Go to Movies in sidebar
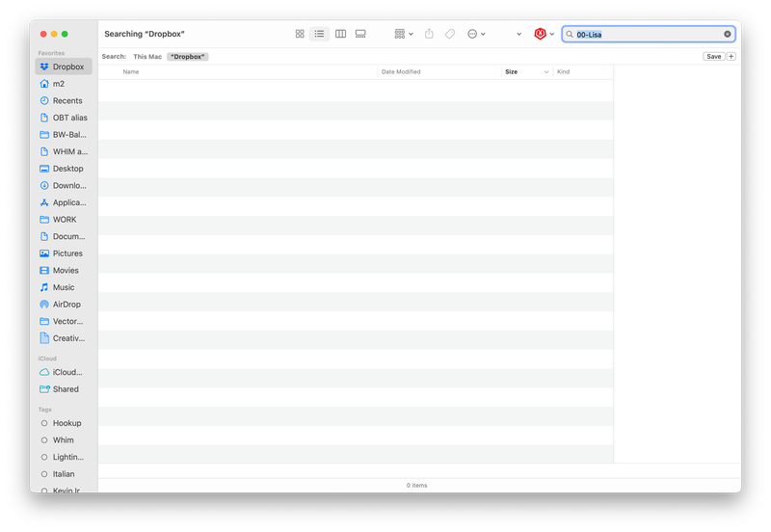This screenshot has height=532, width=771. point(64,271)
